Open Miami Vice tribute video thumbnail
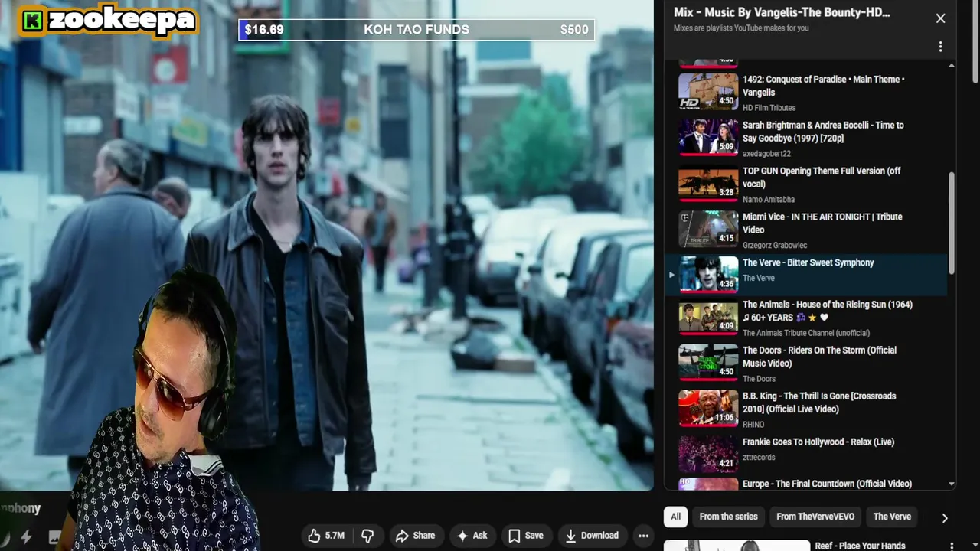 click(x=708, y=229)
